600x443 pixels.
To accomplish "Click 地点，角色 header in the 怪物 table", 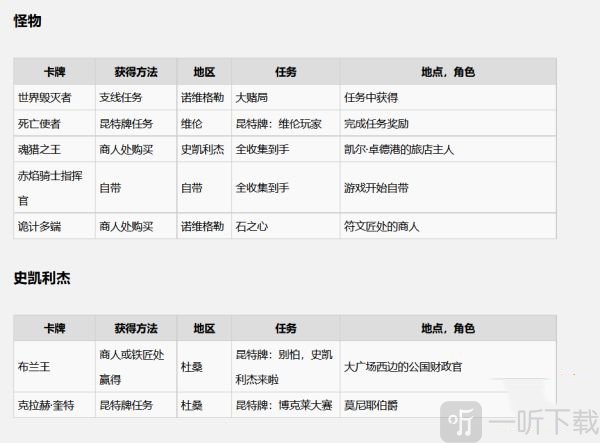I will 448,72.
